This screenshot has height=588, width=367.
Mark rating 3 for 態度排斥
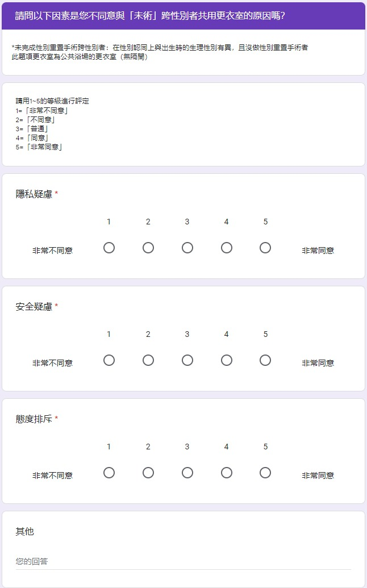187,473
